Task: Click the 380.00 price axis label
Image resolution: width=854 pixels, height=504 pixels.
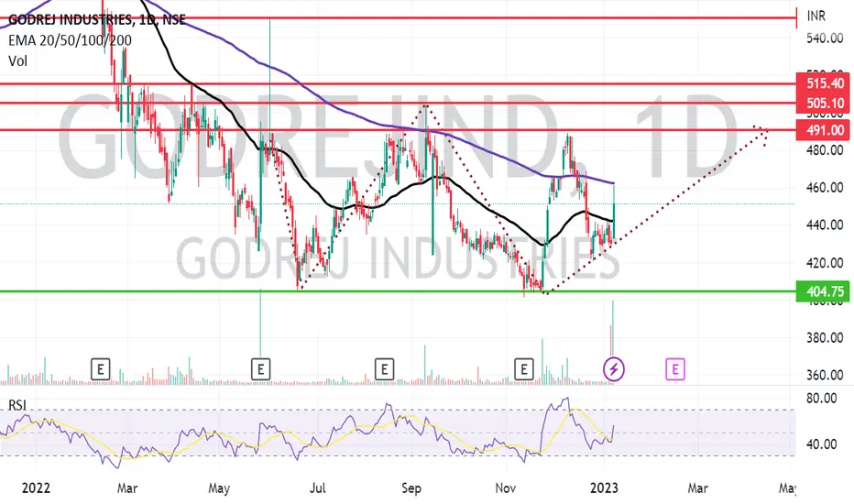Action: (x=825, y=338)
